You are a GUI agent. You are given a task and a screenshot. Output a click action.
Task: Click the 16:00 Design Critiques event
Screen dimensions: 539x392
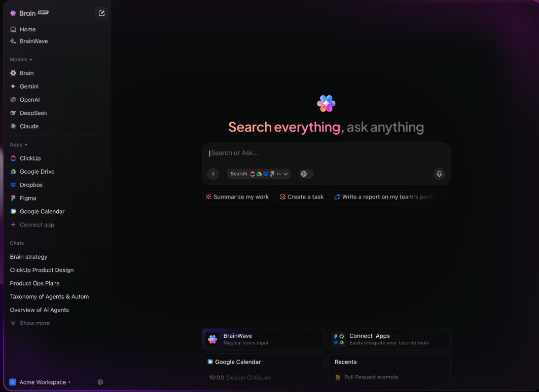[x=240, y=378]
